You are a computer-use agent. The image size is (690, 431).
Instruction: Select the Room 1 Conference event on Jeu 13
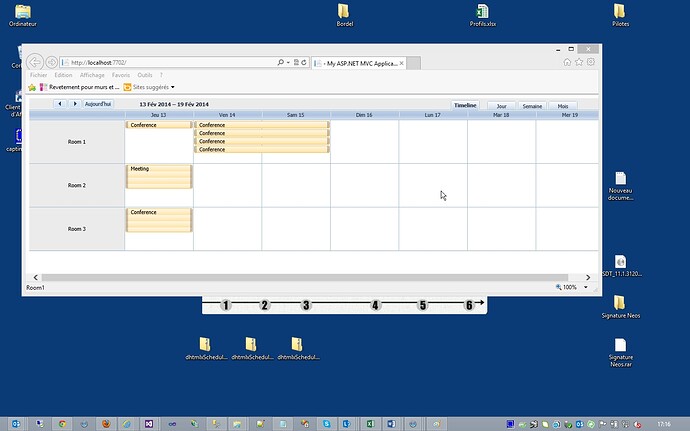159,125
